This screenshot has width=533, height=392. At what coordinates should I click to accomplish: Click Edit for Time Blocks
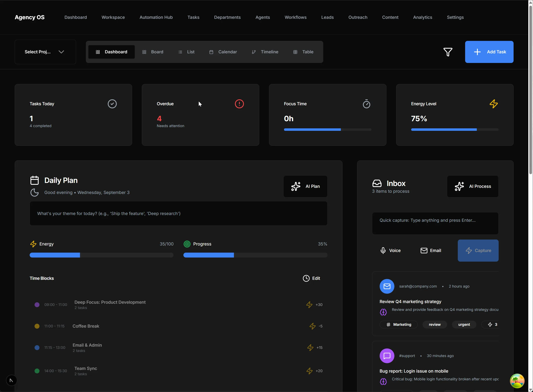coord(311,278)
